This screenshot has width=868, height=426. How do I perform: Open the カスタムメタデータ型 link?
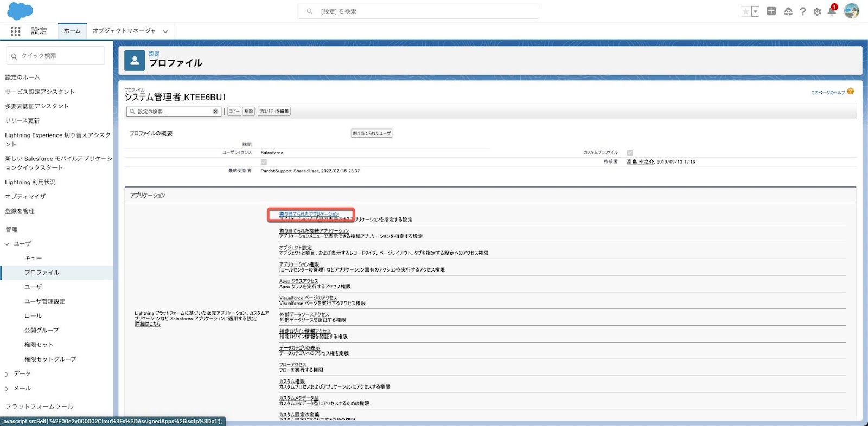click(299, 398)
